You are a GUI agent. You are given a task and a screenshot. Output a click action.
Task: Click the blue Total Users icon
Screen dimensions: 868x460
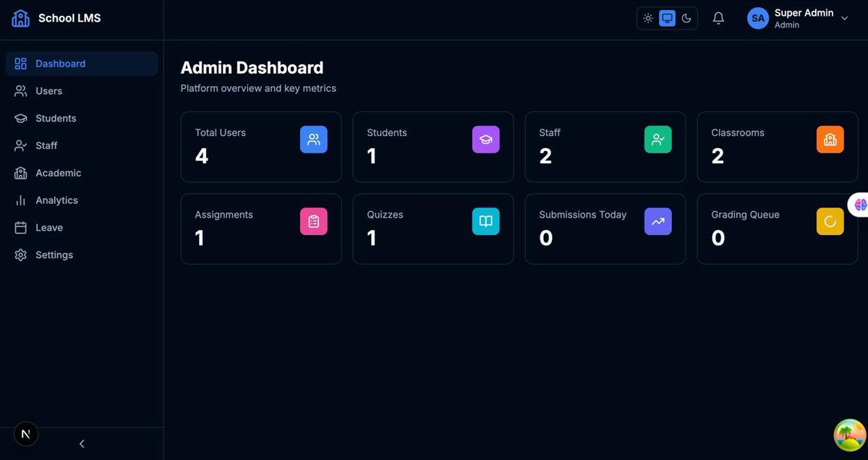(314, 140)
